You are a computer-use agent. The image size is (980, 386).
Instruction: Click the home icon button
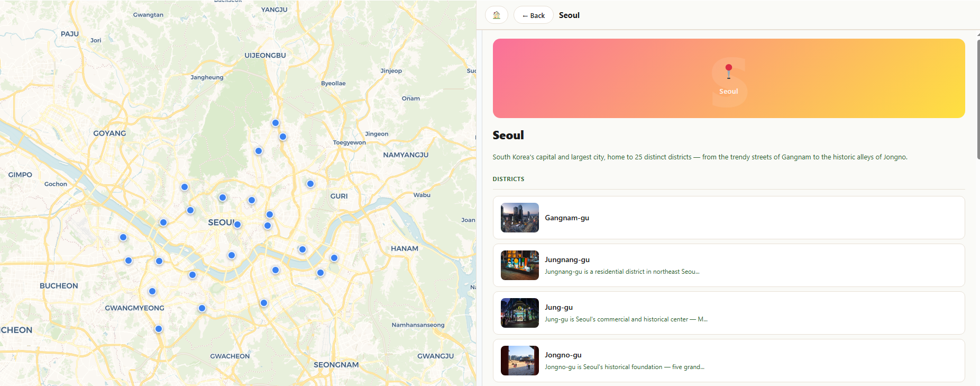pyautogui.click(x=496, y=15)
